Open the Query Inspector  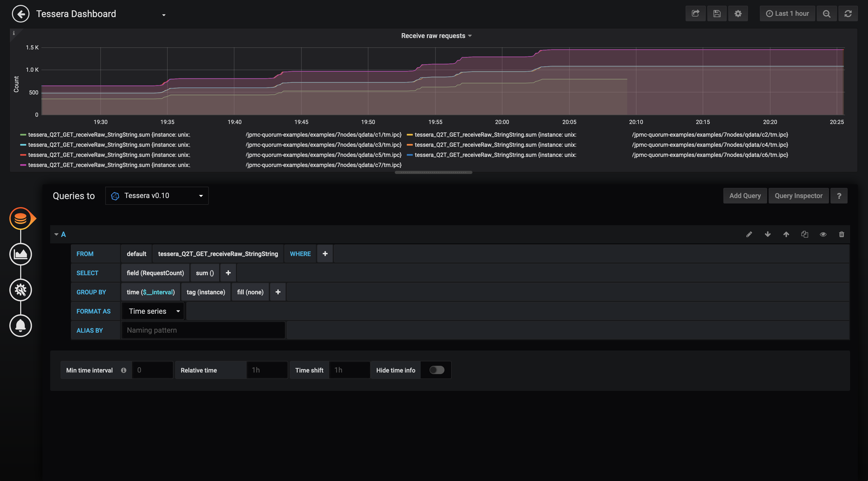click(798, 196)
